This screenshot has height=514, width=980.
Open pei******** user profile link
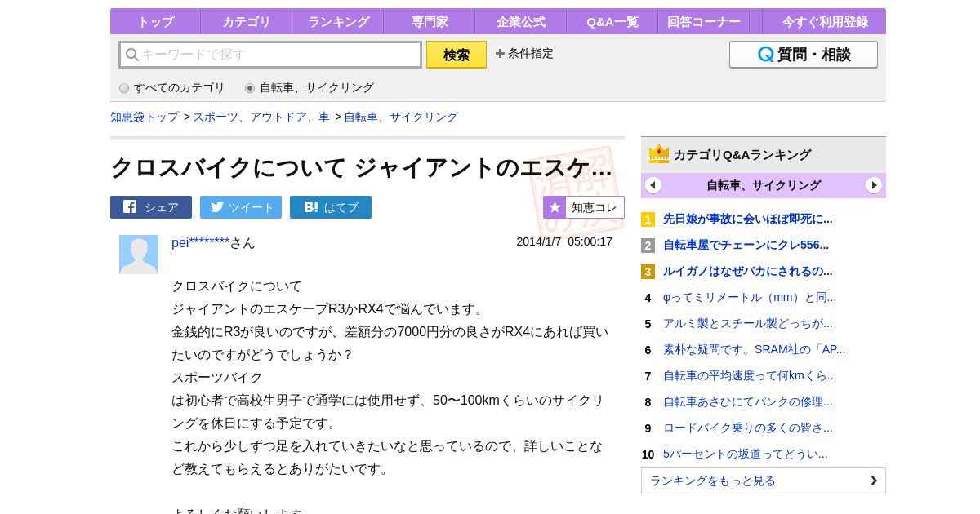point(200,242)
